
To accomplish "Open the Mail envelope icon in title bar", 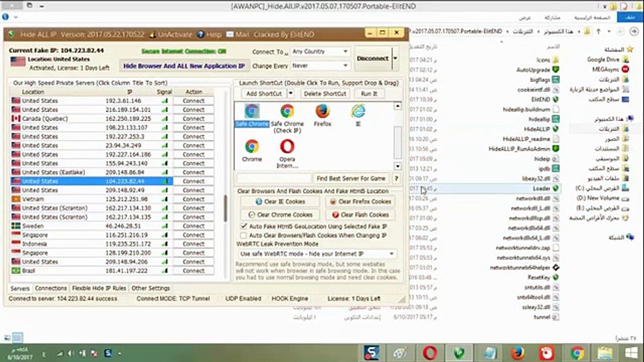I will click(229, 35).
